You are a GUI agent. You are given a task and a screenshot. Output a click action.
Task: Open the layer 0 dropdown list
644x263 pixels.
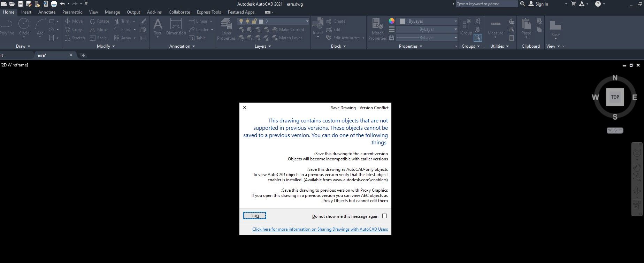tap(307, 21)
